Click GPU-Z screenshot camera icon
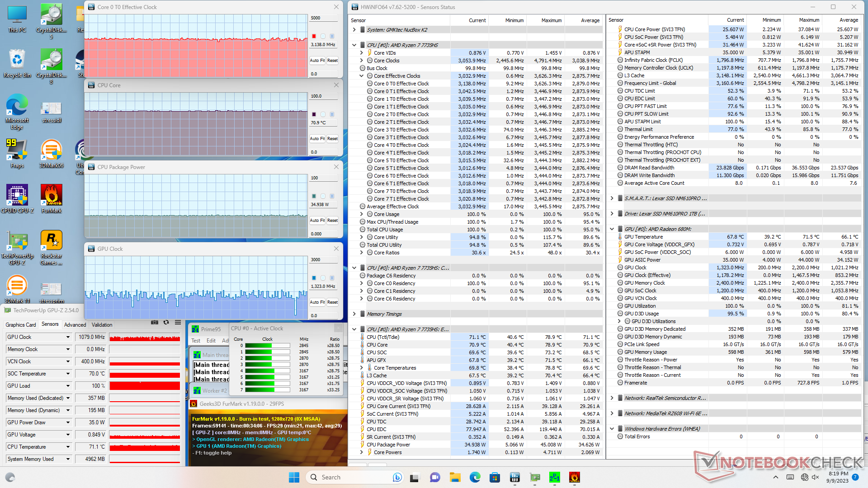The height and width of the screenshot is (488, 868). coord(155,323)
